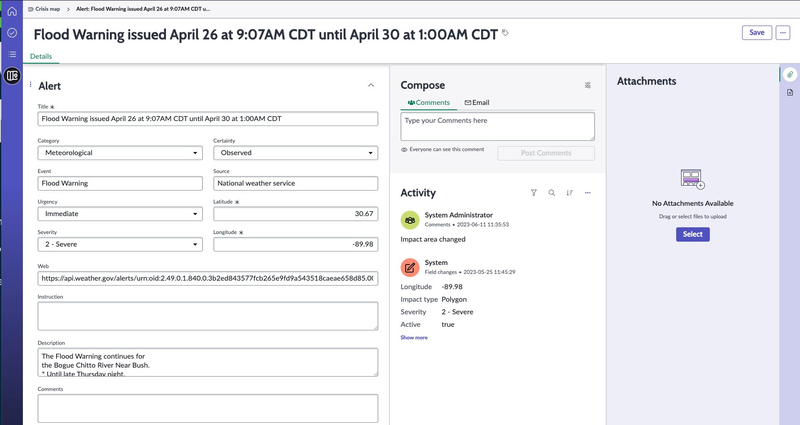Change Activity sort order
This screenshot has height=425, width=800.
pyautogui.click(x=569, y=193)
